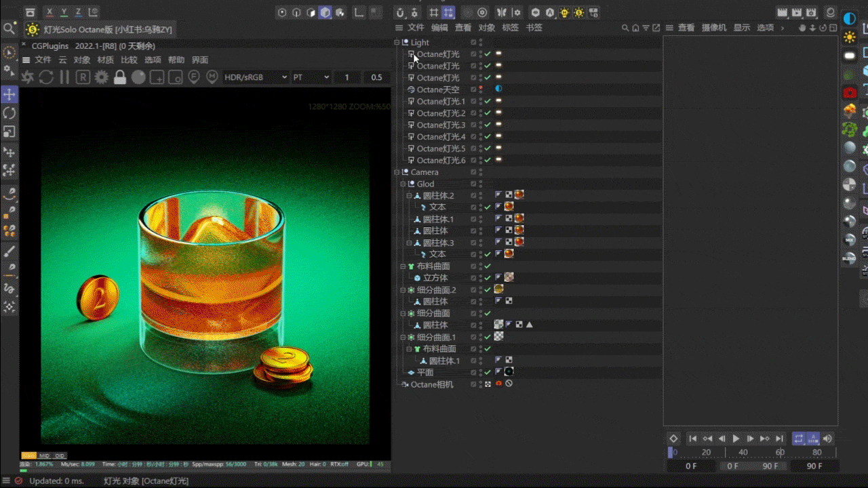This screenshot has width=868, height=488.
Task: Toggle visibility dots of Octane天空
Action: 481,89
